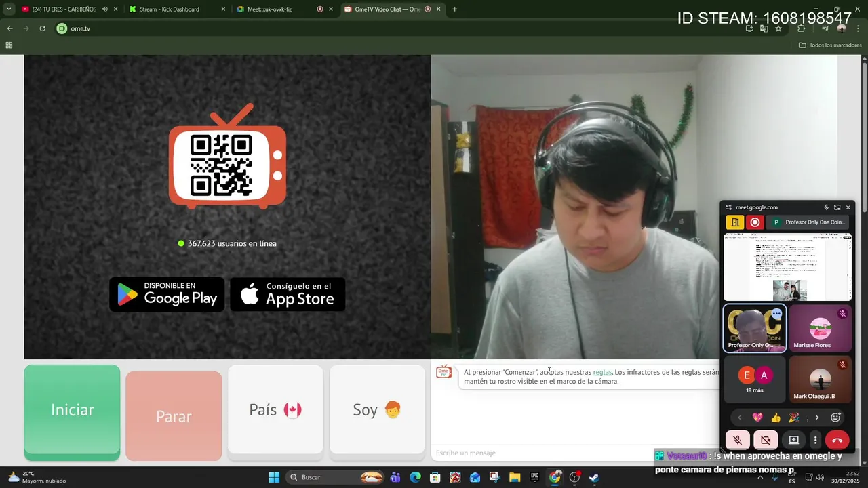Open File Explorer from taskbar
Viewport: 868px width, 488px height.
[515, 477]
